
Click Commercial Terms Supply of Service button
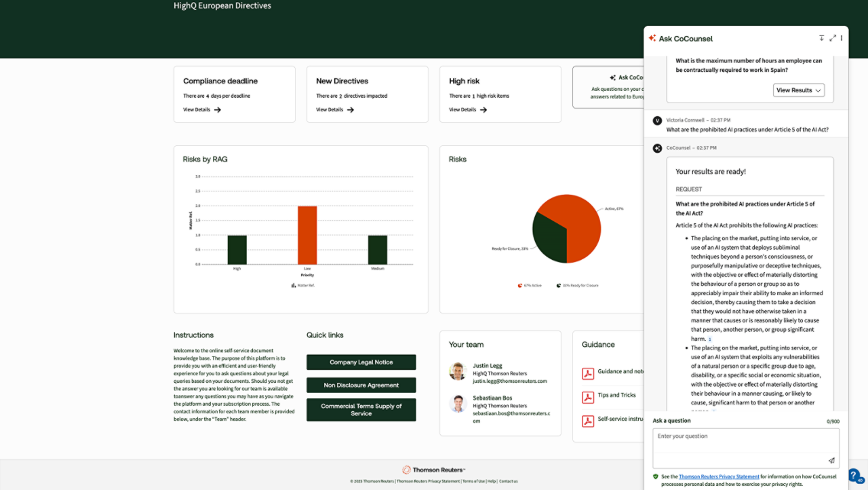[x=361, y=410]
